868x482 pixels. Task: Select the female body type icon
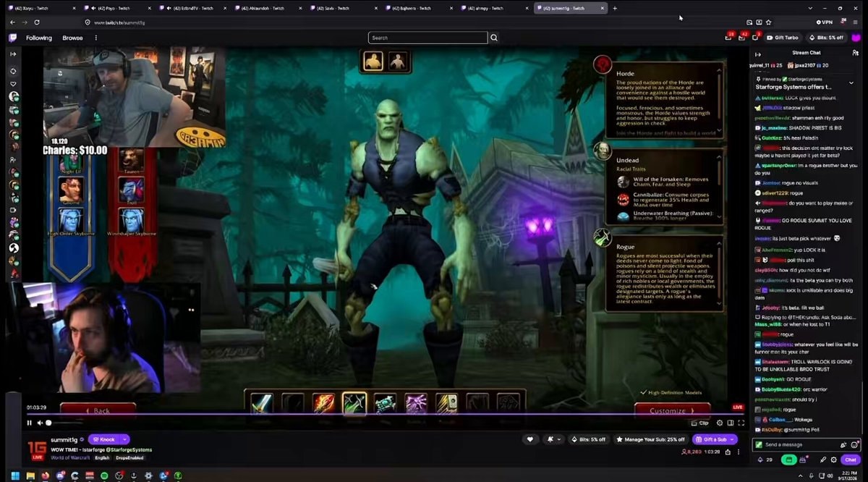pyautogui.click(x=397, y=62)
